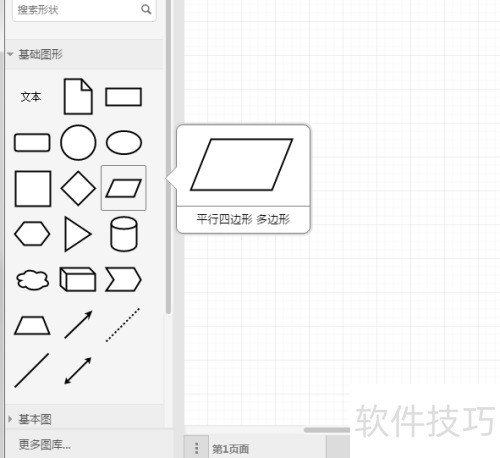Expand the 基本图 section
Screen dimensions: 500x458
(x=84, y=419)
